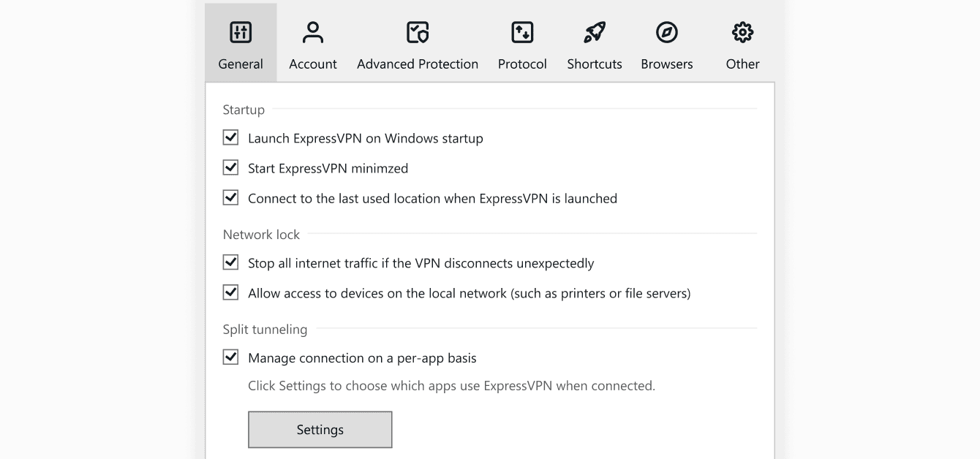Screen dimensions: 980x459
Task: Switch to the Account tab label
Action: tap(313, 64)
